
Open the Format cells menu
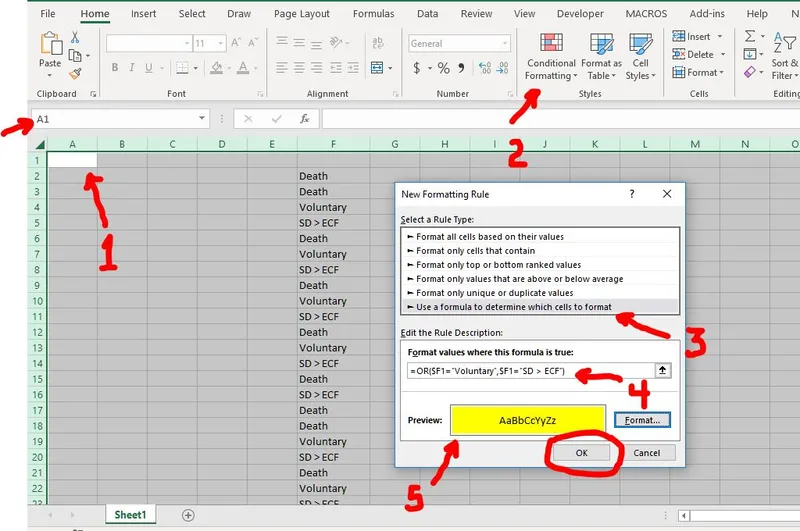pyautogui.click(x=698, y=72)
